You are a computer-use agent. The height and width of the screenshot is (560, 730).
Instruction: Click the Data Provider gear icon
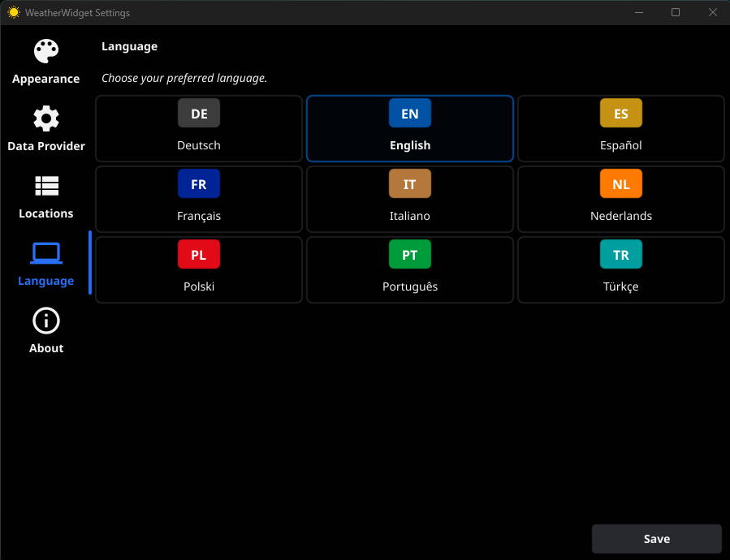pyautogui.click(x=46, y=118)
